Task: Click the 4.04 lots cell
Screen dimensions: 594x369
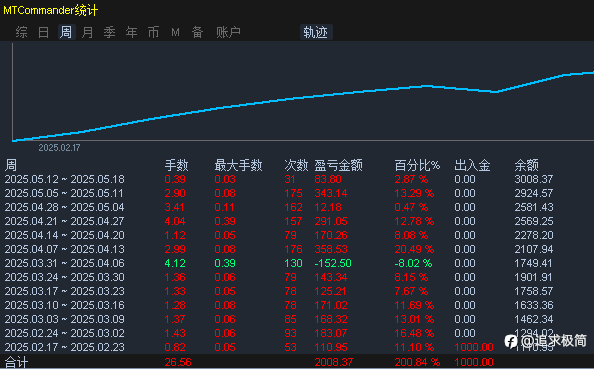Action: point(175,221)
